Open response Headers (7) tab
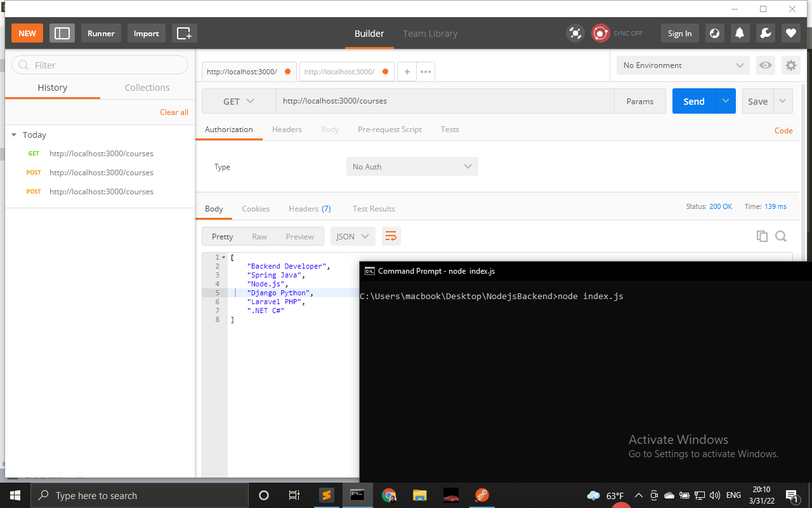 pos(310,208)
